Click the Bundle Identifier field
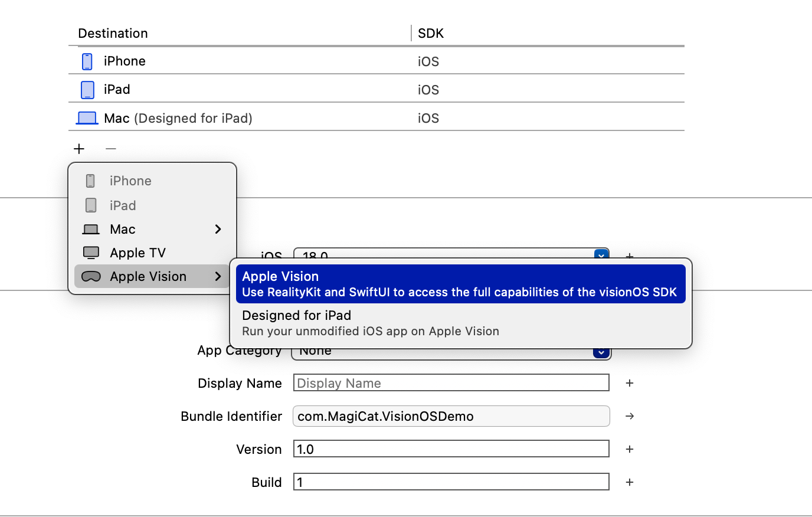 [451, 416]
